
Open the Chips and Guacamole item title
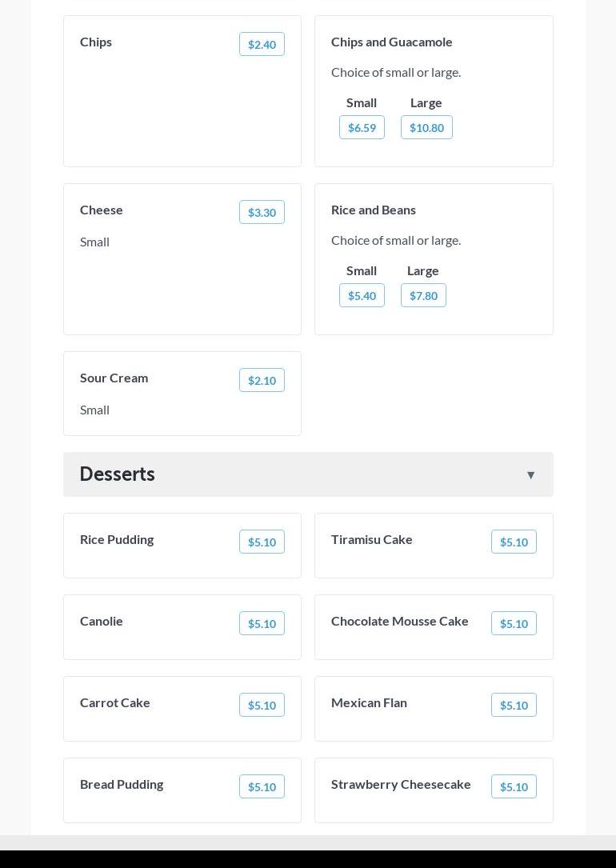pyautogui.click(x=391, y=42)
